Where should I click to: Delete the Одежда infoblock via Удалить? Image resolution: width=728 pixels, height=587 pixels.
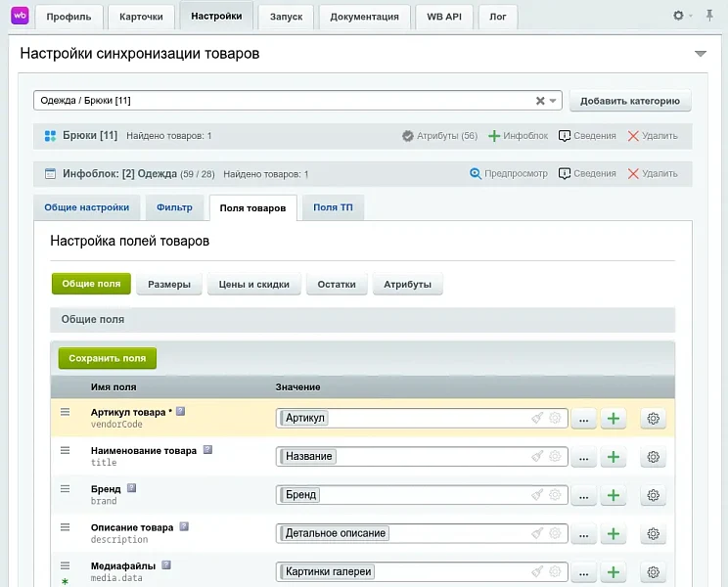(x=653, y=173)
